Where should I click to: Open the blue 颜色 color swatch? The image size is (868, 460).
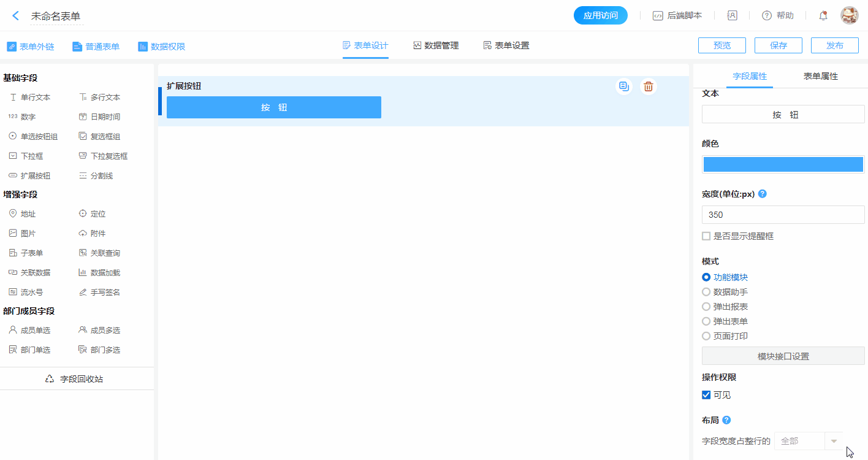coord(783,164)
